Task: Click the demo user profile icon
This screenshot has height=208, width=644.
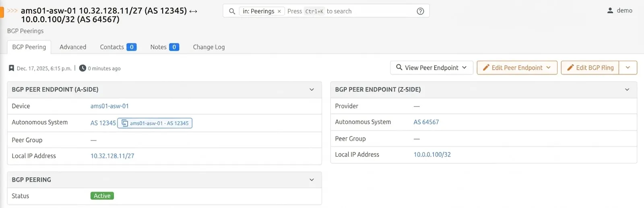Action: [x=610, y=10]
